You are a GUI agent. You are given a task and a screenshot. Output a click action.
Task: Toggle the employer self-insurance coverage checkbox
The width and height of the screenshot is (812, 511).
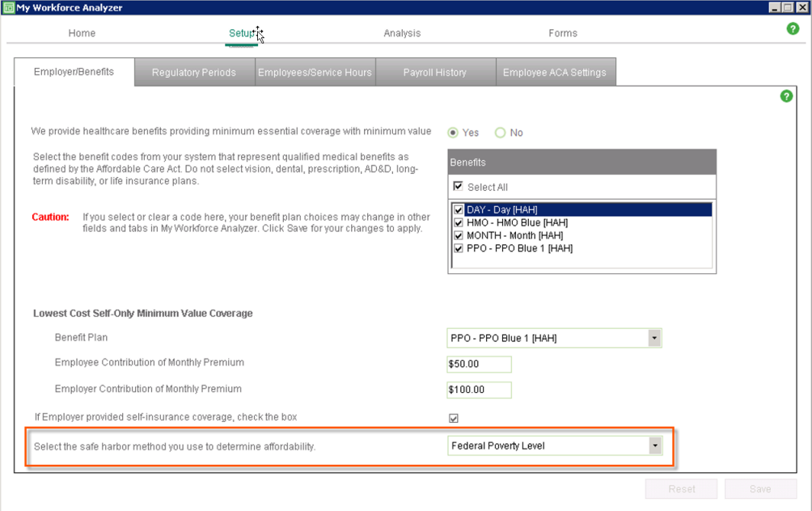[453, 418]
